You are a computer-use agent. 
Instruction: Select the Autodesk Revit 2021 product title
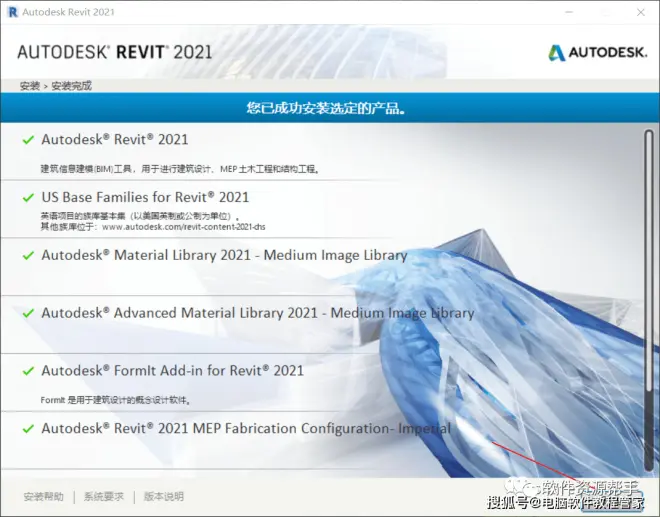(x=114, y=139)
